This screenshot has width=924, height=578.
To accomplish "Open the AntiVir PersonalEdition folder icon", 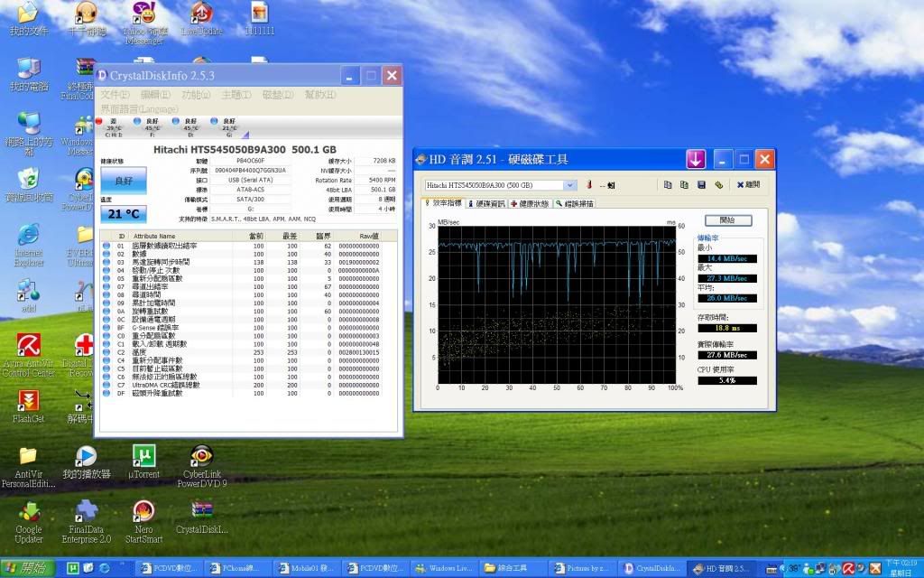I will click(x=28, y=466).
